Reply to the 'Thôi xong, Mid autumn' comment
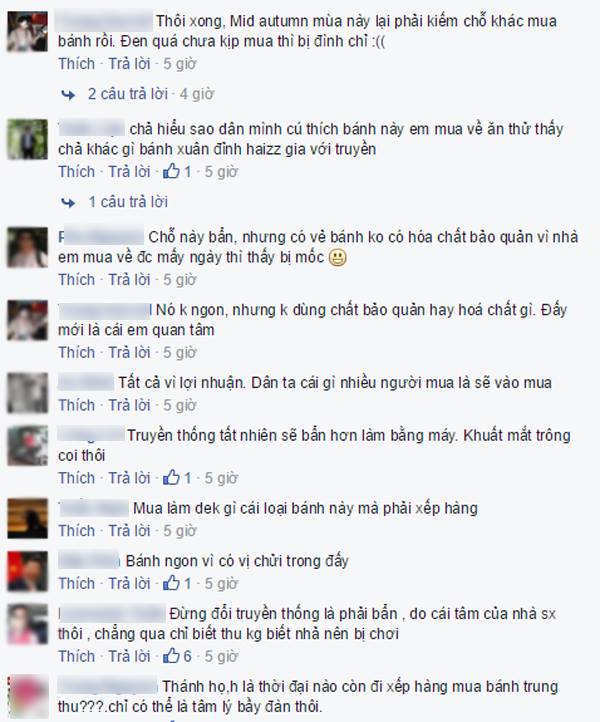This screenshot has height=722, width=600. (x=129, y=64)
